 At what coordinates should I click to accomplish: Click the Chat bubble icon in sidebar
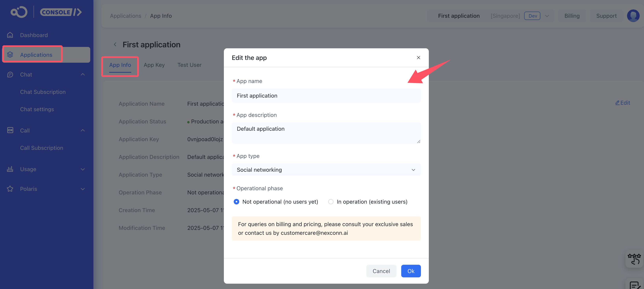[10, 75]
